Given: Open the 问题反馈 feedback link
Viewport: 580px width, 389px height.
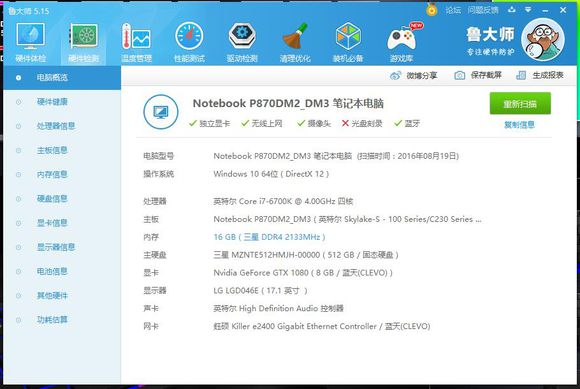Looking at the screenshot, I should click(x=483, y=10).
